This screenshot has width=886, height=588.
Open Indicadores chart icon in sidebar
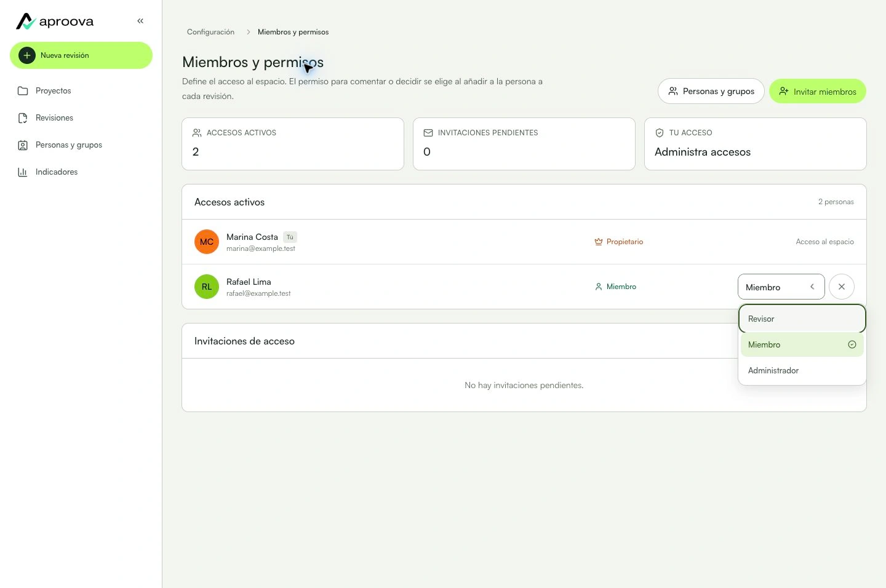[23, 172]
